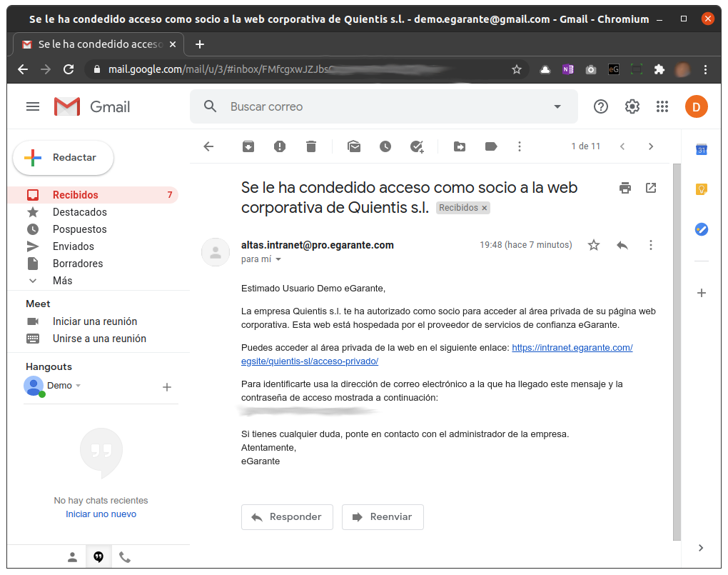Click the Responder button
The width and height of the screenshot is (728, 575).
(x=287, y=517)
